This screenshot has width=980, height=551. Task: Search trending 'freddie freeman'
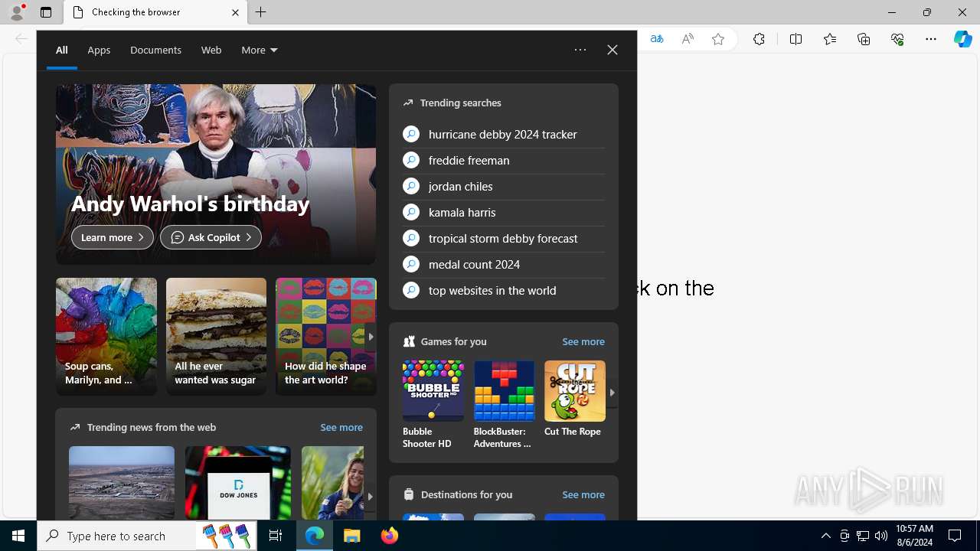[x=504, y=160]
